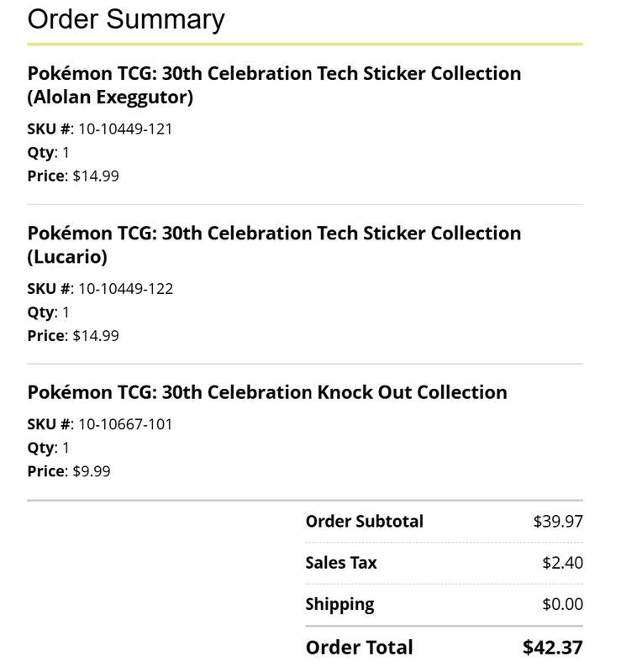Click the Order Summary heading
This screenshot has height=672, width=621.
(126, 19)
